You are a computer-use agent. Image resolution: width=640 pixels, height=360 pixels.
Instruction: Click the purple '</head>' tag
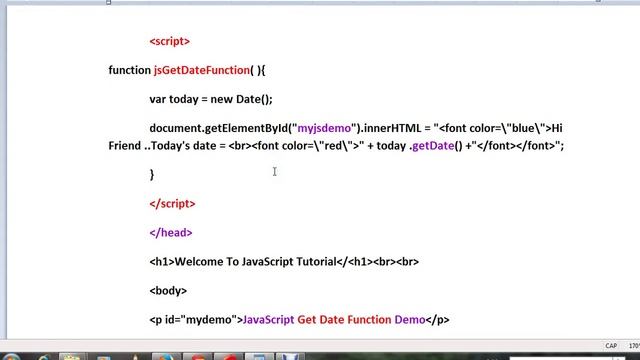coord(171,233)
